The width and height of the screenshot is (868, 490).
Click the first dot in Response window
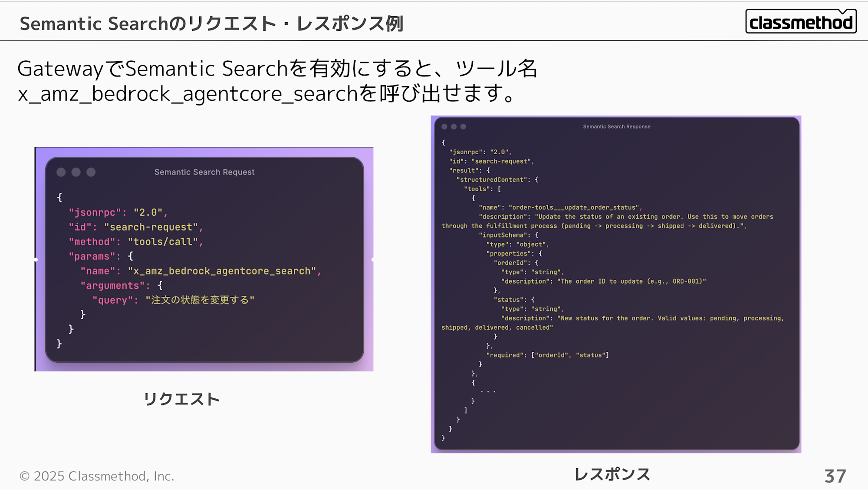click(444, 126)
